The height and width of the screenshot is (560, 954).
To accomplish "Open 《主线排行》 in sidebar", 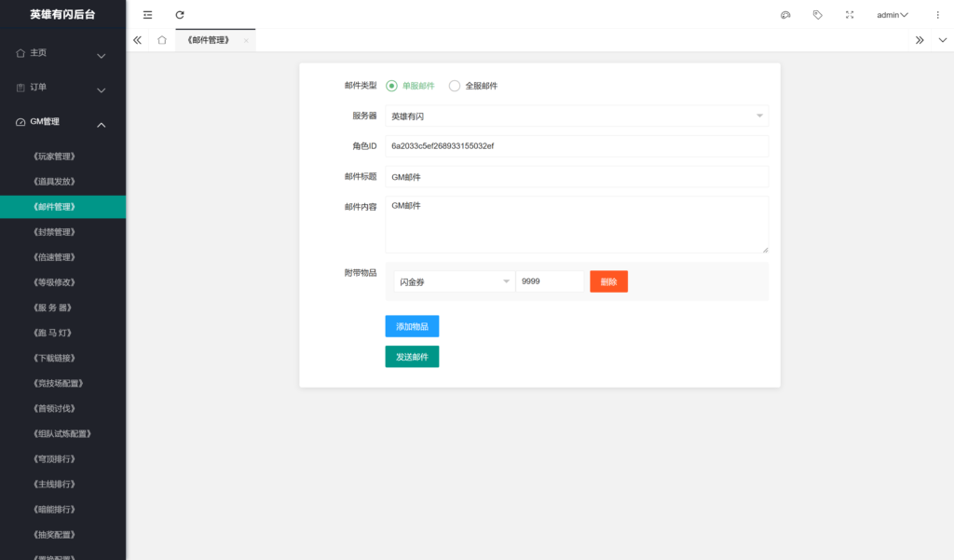I will [x=63, y=484].
